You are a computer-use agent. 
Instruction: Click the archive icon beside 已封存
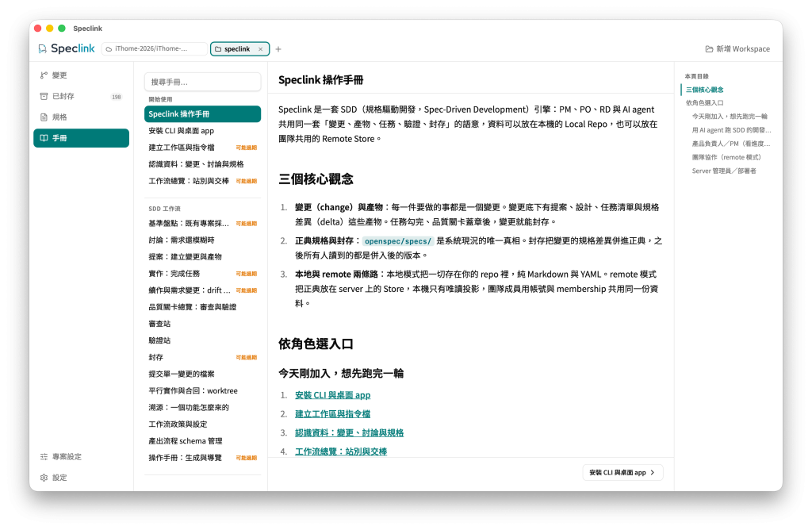44,96
